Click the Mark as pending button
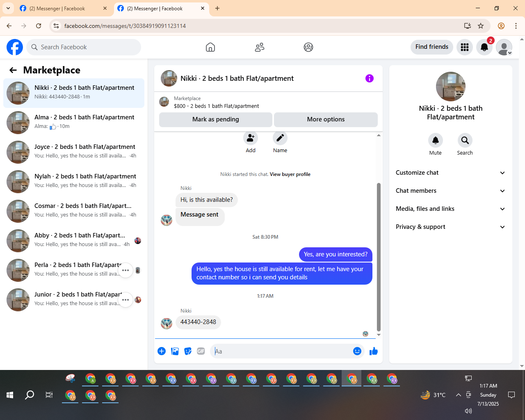Image resolution: width=525 pixels, height=420 pixels. coord(216,119)
